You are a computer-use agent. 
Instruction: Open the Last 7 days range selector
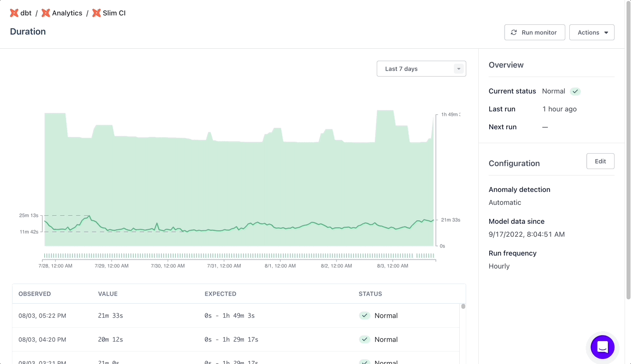[421, 69]
